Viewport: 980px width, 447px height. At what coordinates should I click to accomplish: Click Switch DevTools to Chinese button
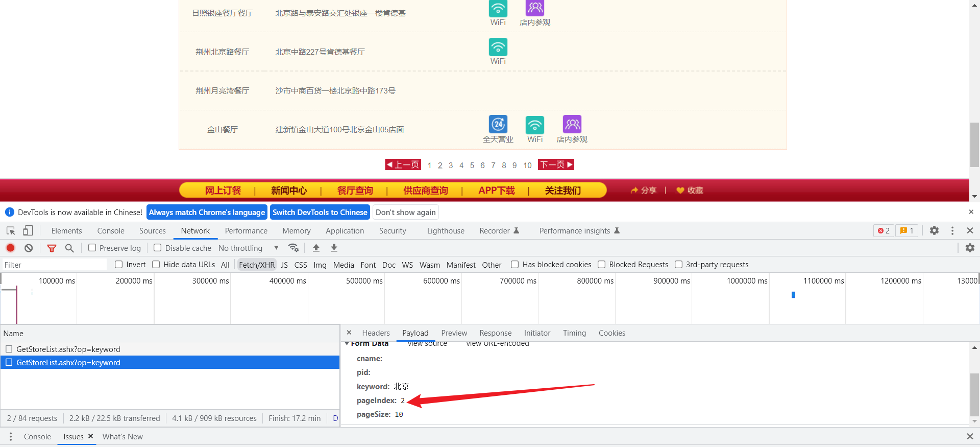click(x=320, y=212)
